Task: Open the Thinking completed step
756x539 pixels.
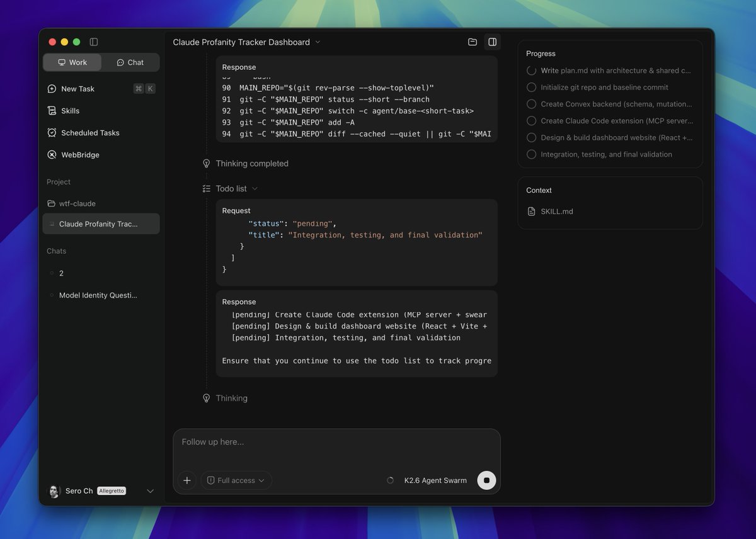Action: click(252, 164)
